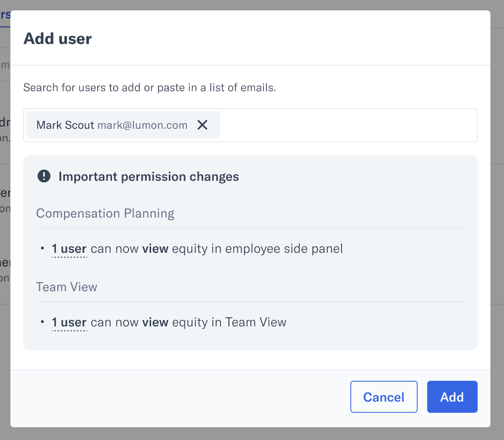
Task: Click the Team View section heading
Action: (67, 287)
